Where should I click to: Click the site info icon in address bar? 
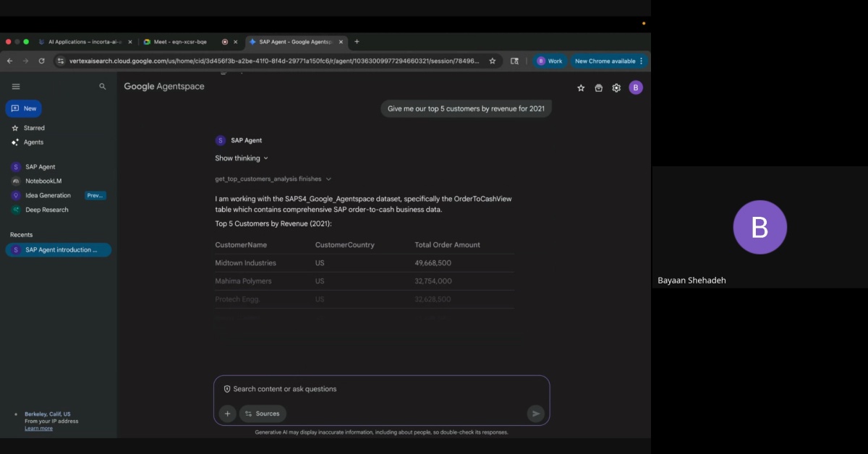tap(61, 61)
